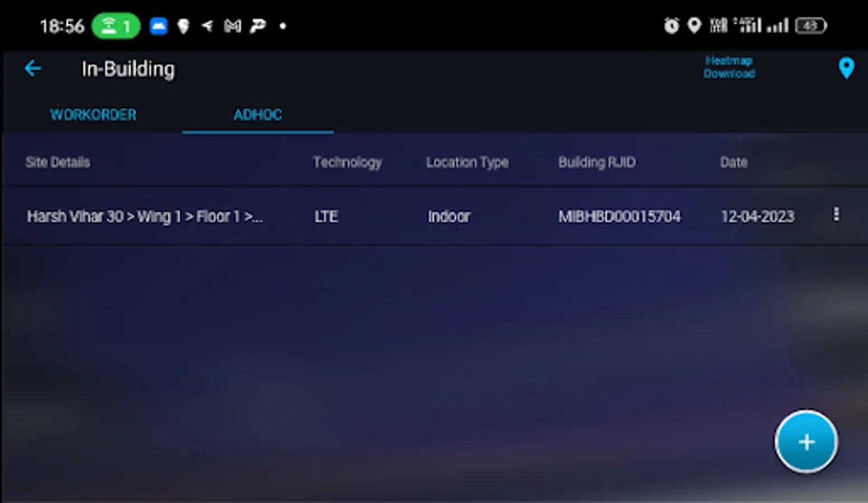
Task: Switch to the WORKORDER tab
Action: (93, 115)
